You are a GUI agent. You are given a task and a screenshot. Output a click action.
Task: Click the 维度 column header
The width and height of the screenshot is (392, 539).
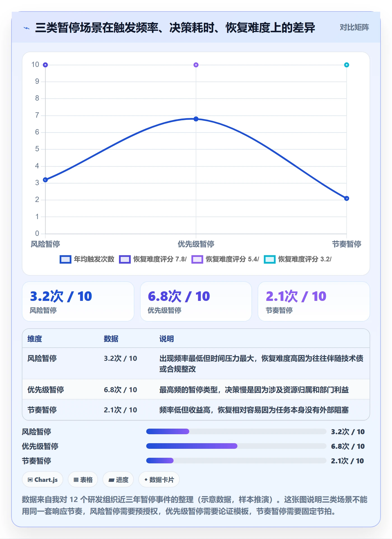pyautogui.click(x=35, y=339)
